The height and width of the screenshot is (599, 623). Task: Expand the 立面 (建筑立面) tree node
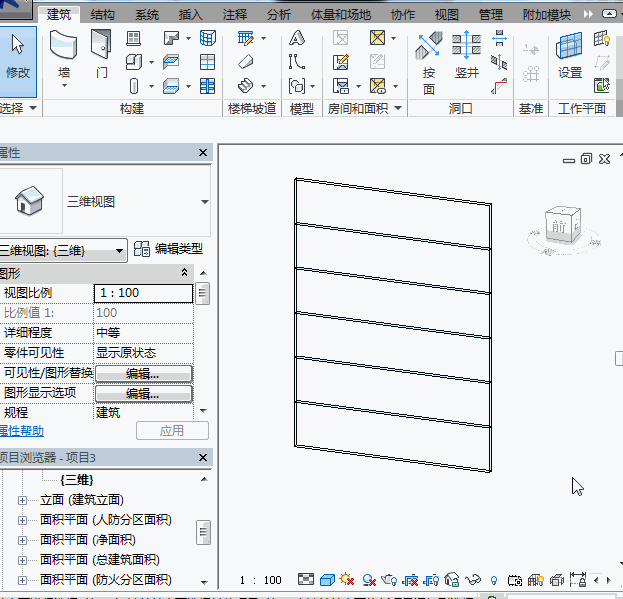tap(22, 500)
